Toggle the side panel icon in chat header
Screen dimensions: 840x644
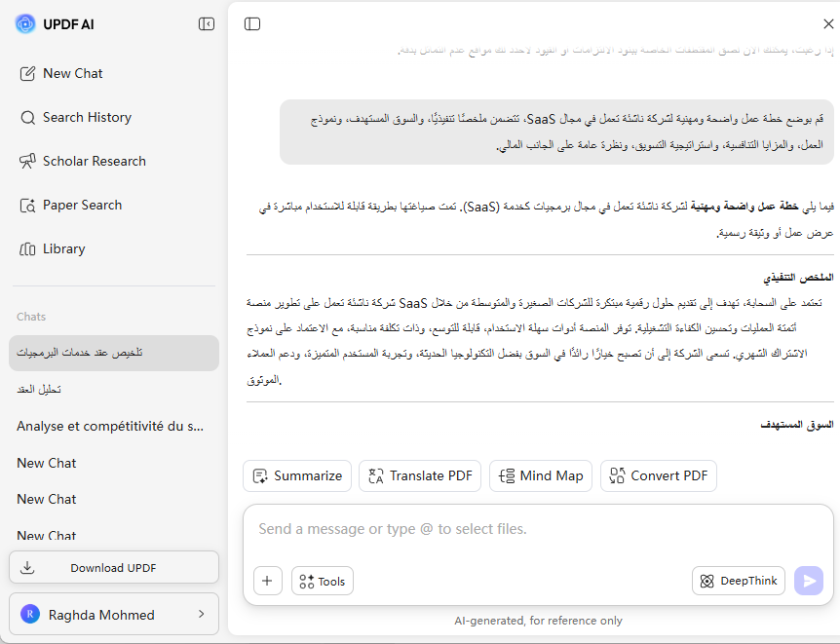[x=252, y=24]
